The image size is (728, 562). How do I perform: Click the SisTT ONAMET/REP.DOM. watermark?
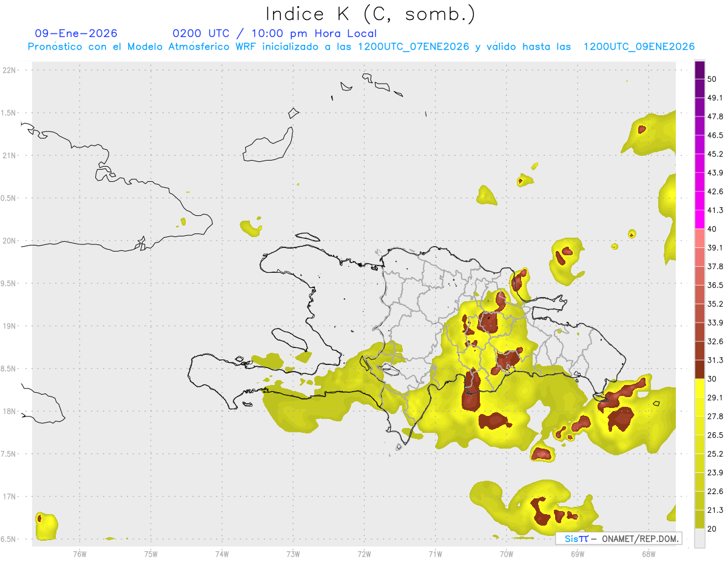click(619, 538)
